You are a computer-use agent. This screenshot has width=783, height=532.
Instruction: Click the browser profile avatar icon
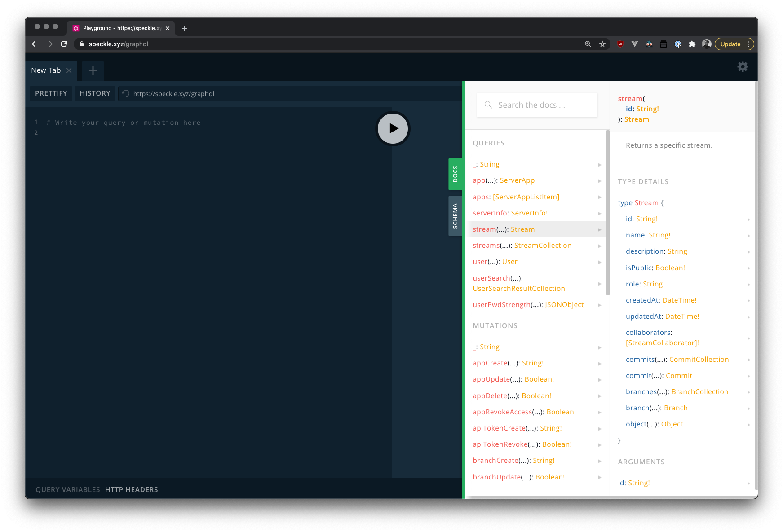pos(706,44)
